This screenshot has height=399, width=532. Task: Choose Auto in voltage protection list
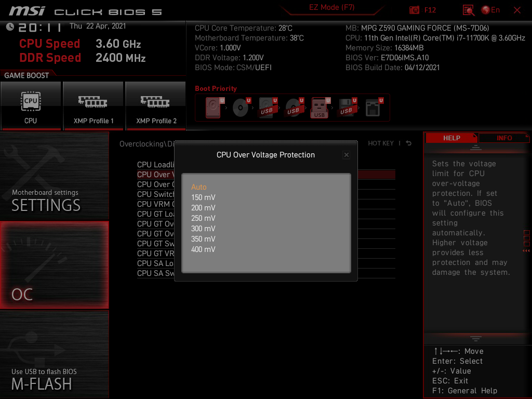[199, 187]
